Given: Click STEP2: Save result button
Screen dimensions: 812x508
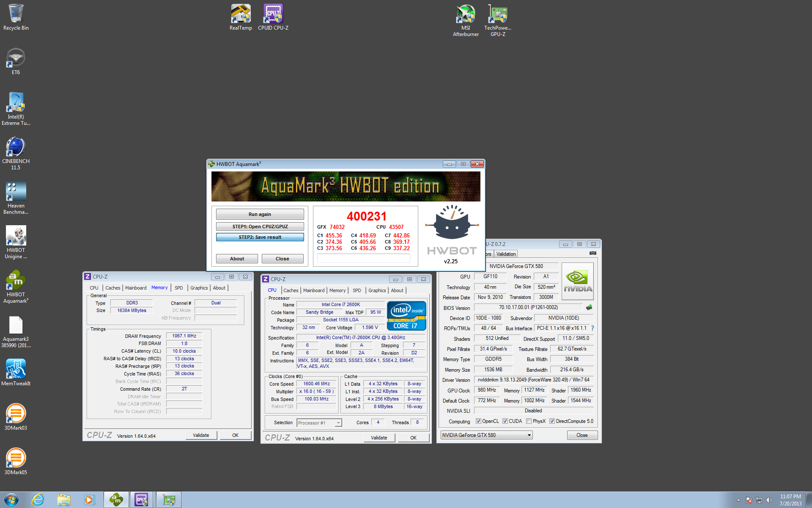Looking at the screenshot, I should [260, 237].
